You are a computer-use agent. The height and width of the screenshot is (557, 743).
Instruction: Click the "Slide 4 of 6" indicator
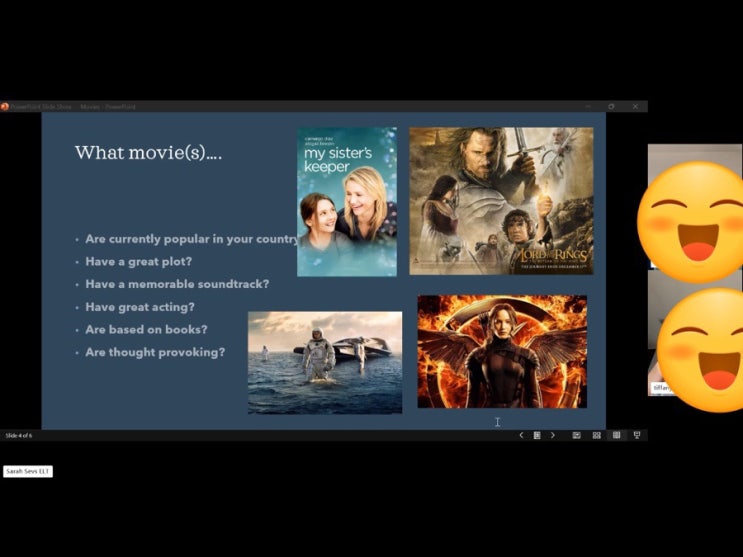[x=19, y=436]
